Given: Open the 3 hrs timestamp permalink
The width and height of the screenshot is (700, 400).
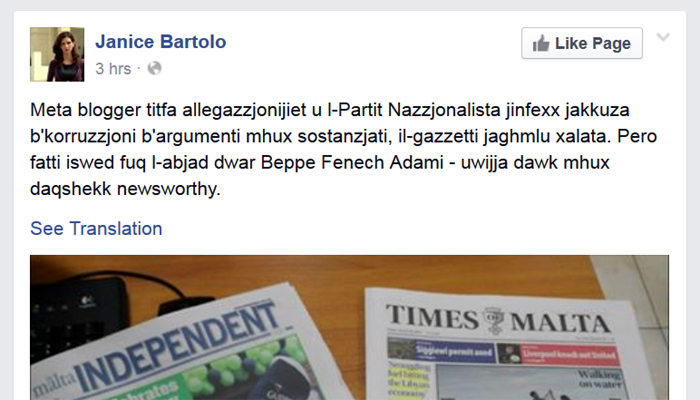Looking at the screenshot, I should click(113, 68).
